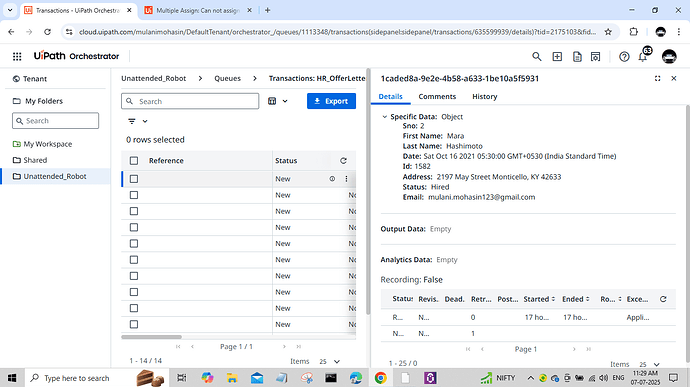Switch to the Multiple Assign browser tab
Image resolution: width=690 pixels, height=387 pixels.
click(x=198, y=10)
